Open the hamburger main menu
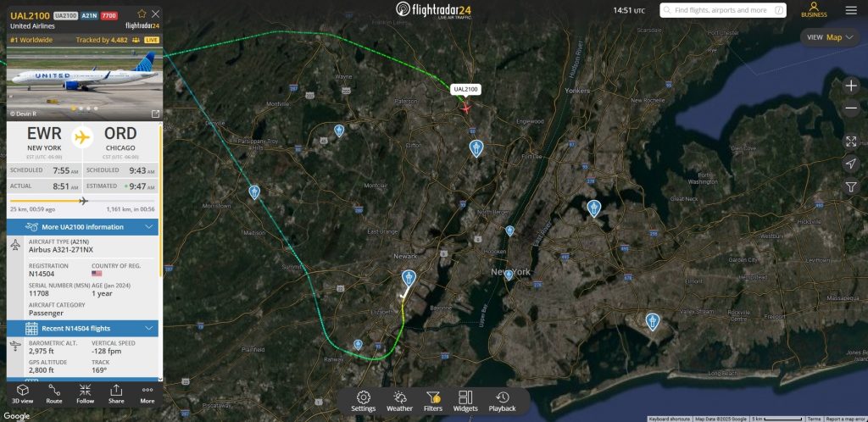 (x=851, y=10)
